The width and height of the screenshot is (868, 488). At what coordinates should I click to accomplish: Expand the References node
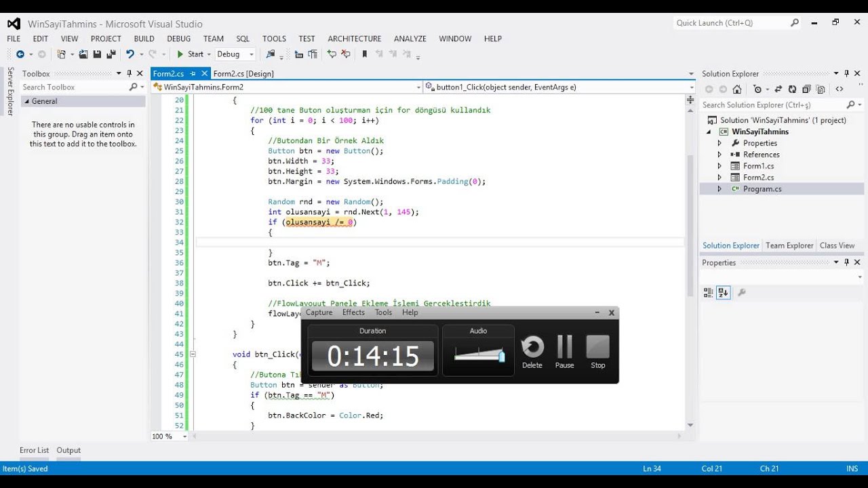[719, 155]
